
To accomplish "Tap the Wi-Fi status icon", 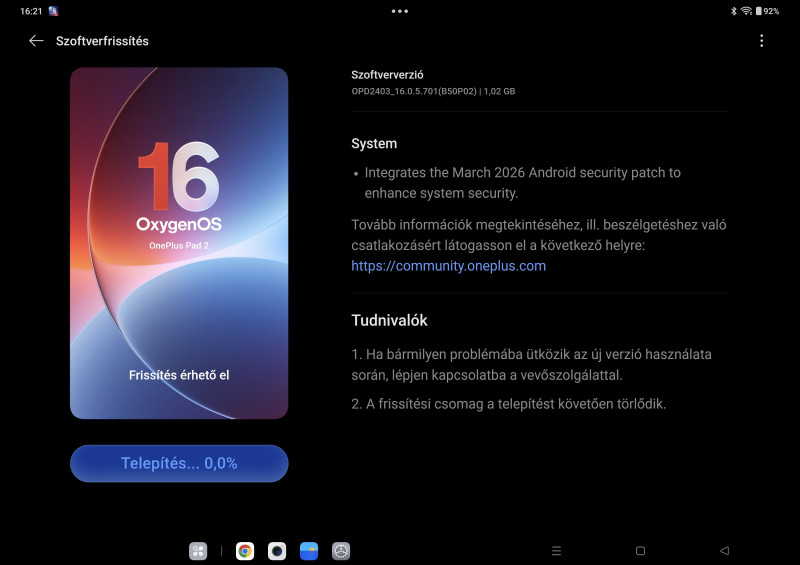I will coord(746,11).
